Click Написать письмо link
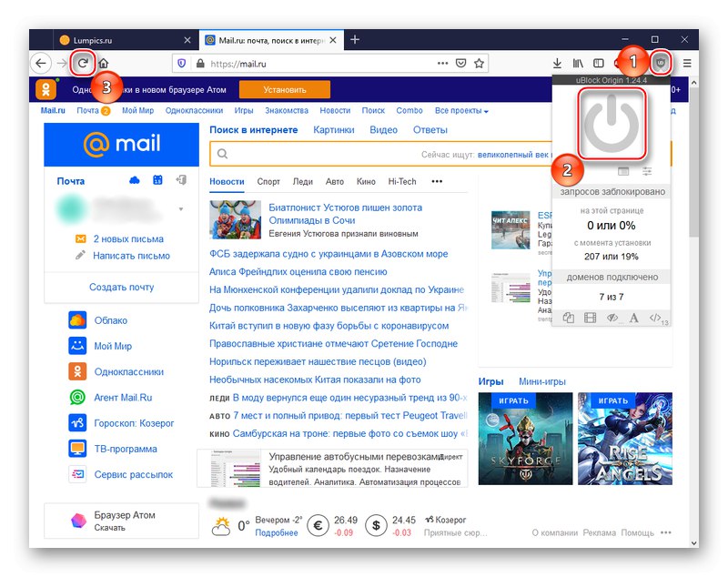728x577 pixels. coord(131,256)
